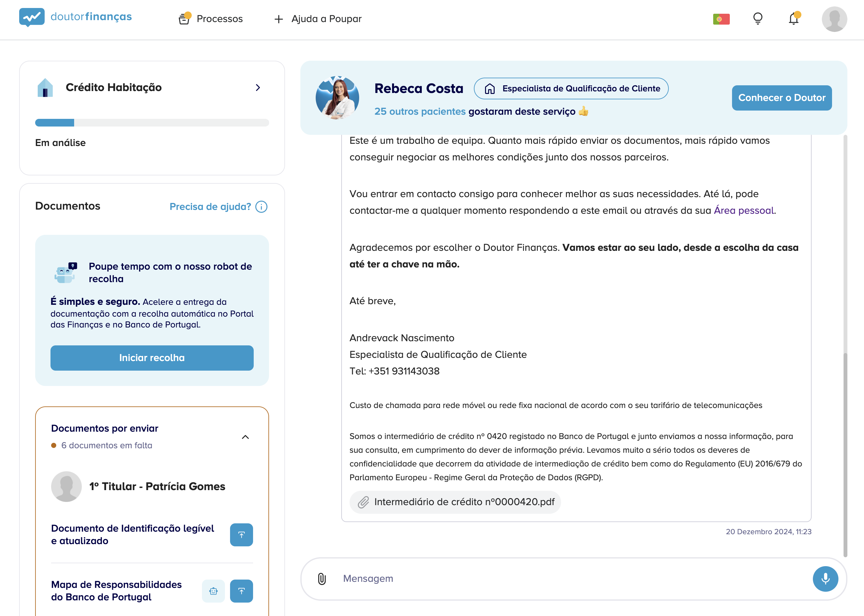Upload the Mapa de Responsabilidades document
Image resolution: width=864 pixels, height=616 pixels.
(x=241, y=590)
